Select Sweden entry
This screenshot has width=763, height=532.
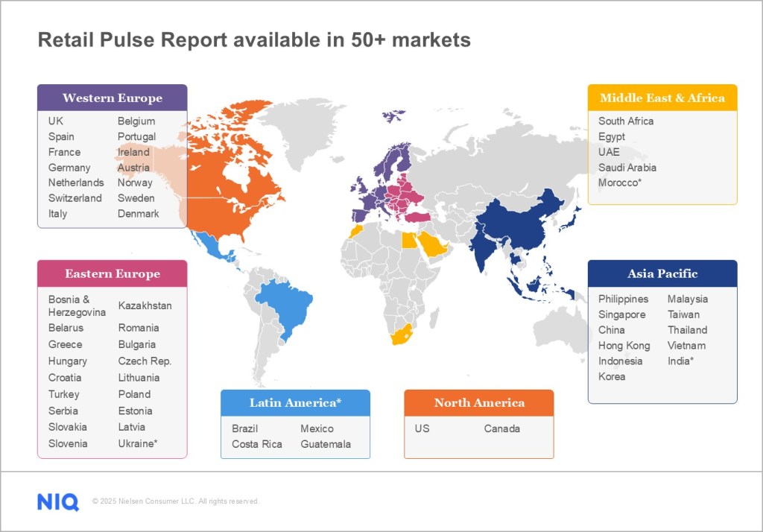coord(136,198)
